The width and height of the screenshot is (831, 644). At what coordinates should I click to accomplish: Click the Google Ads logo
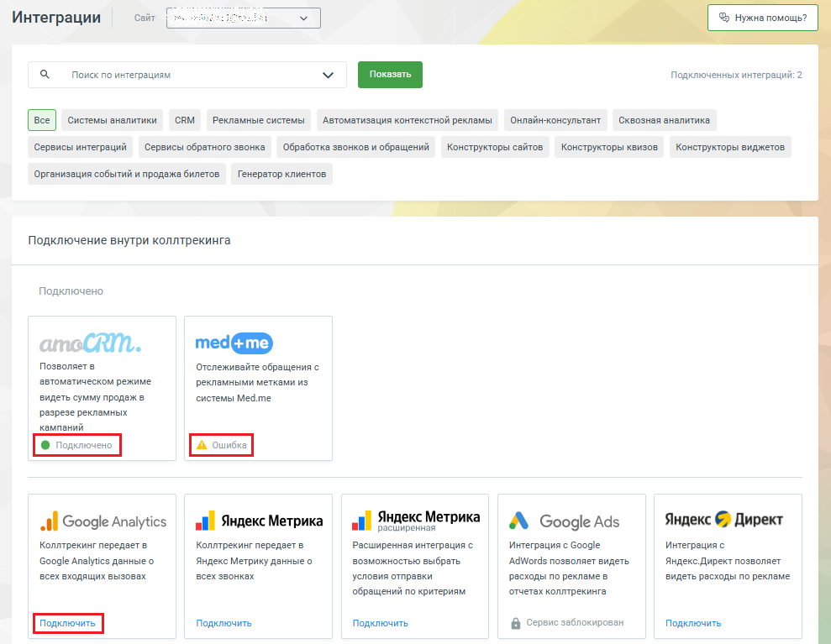click(565, 521)
